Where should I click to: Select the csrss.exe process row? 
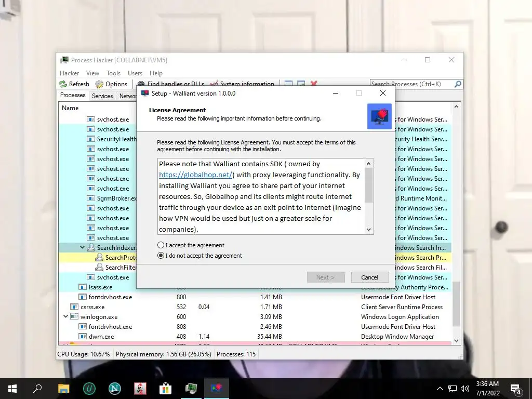click(255, 307)
